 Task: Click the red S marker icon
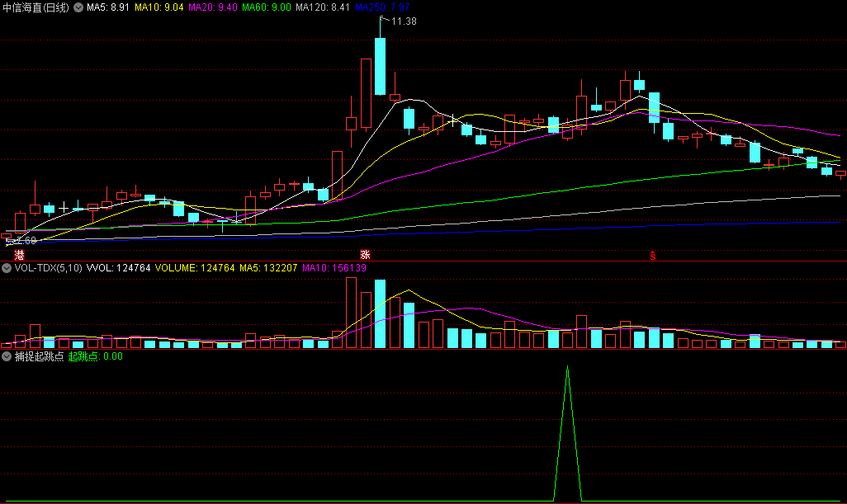point(652,255)
